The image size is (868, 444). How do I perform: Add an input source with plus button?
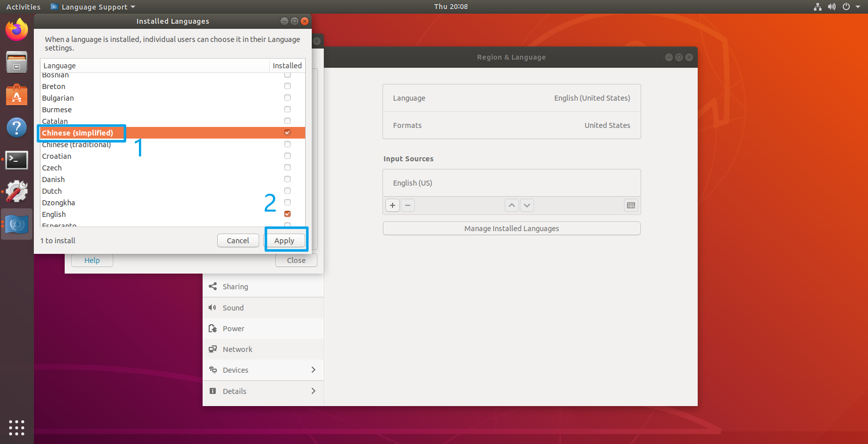click(x=393, y=205)
